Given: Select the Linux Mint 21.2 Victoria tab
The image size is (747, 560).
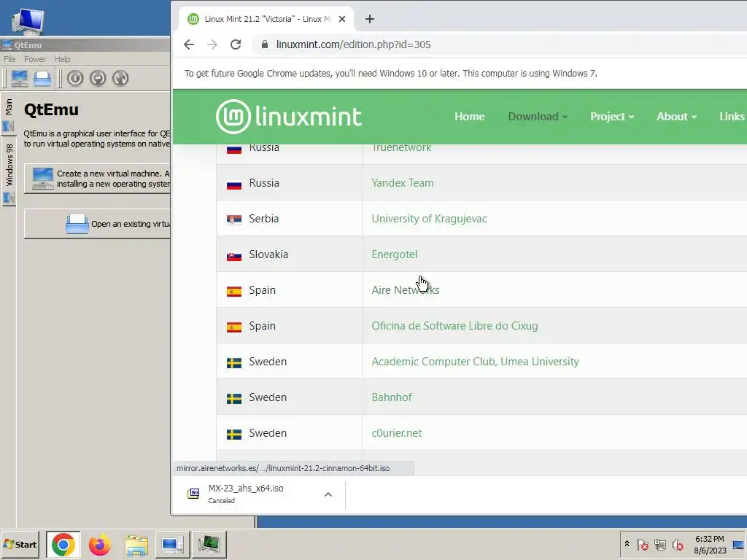Looking at the screenshot, I should (267, 19).
